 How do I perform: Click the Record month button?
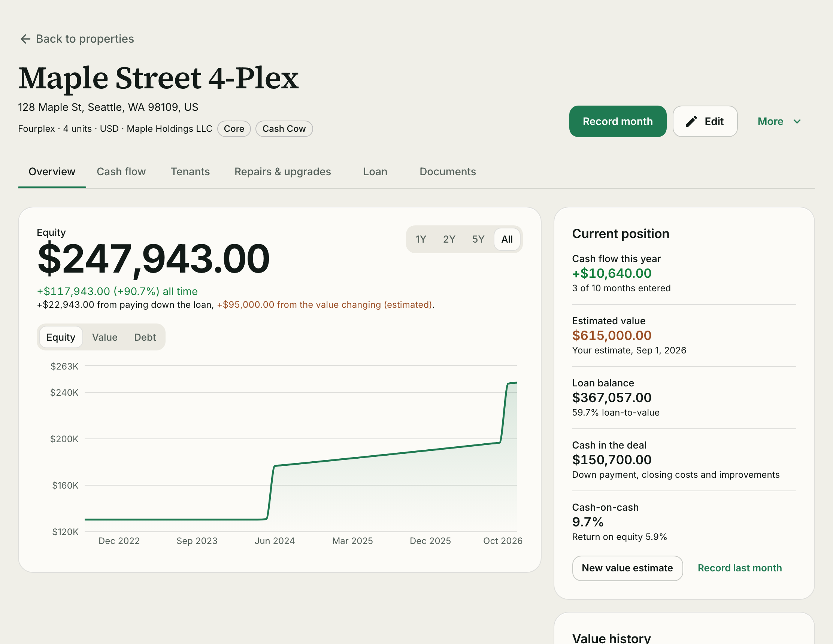pyautogui.click(x=618, y=121)
